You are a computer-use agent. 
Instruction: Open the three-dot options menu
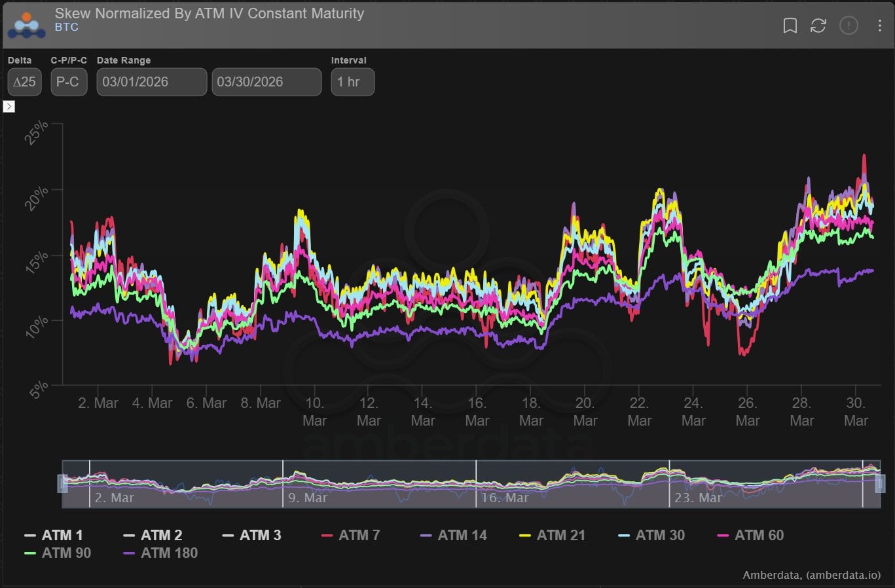879,26
